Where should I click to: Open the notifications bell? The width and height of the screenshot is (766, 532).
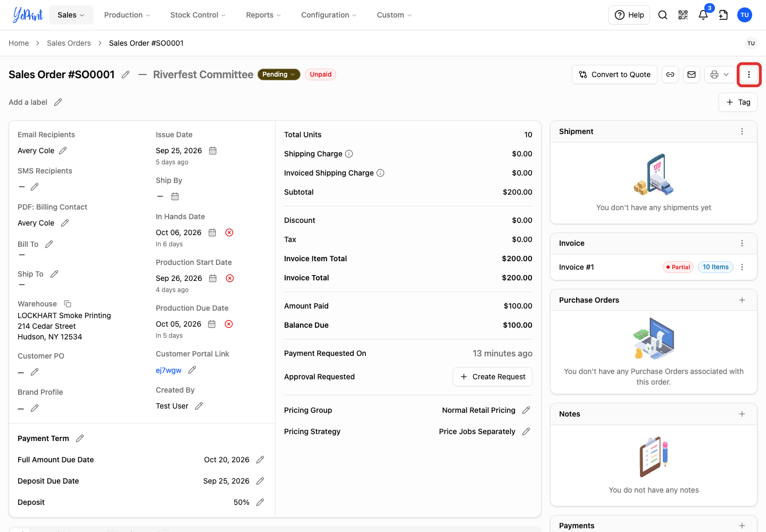point(703,15)
